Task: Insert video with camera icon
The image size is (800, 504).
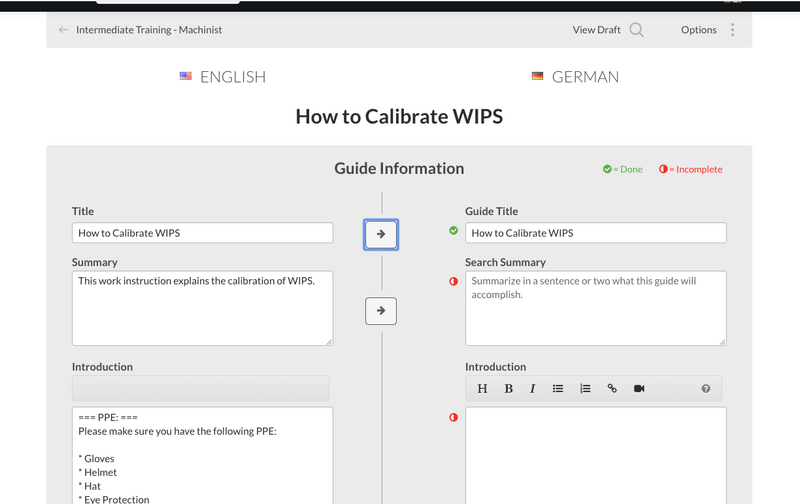Action: click(x=639, y=388)
